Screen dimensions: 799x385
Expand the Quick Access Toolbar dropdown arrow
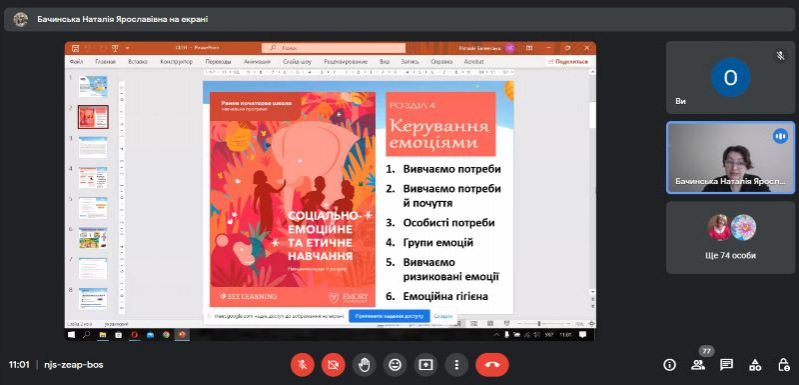pyautogui.click(x=127, y=48)
